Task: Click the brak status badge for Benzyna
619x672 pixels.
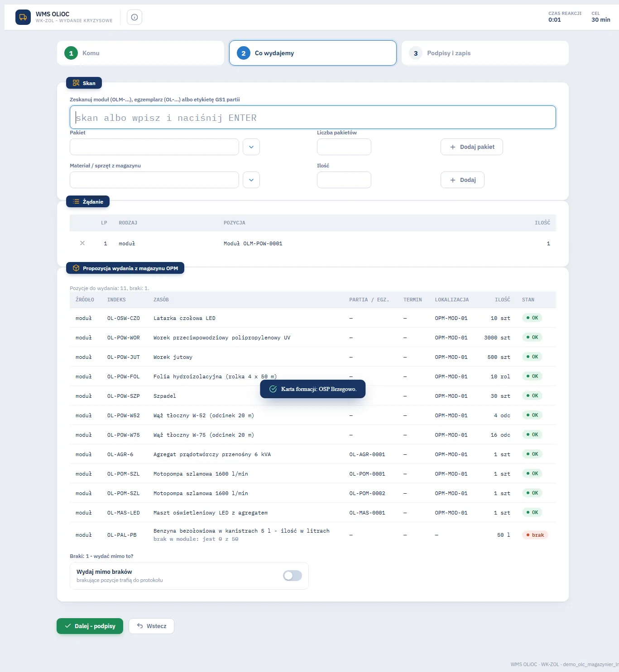Action: pyautogui.click(x=535, y=535)
